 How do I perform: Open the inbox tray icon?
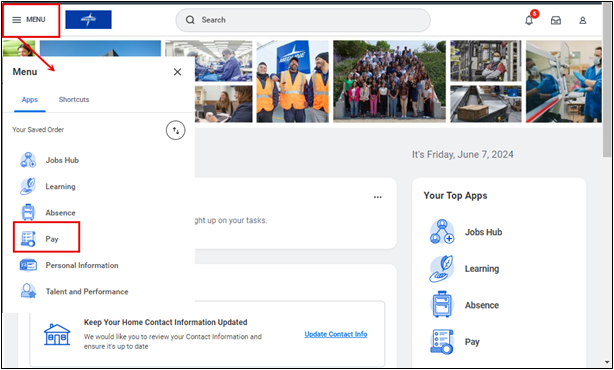(556, 20)
